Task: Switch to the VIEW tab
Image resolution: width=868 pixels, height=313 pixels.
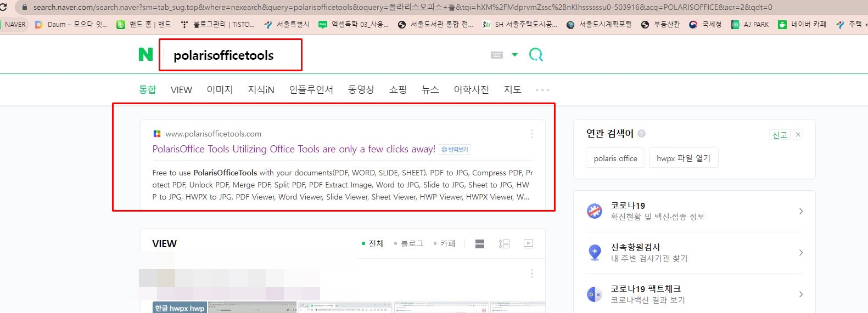Action: tap(181, 90)
